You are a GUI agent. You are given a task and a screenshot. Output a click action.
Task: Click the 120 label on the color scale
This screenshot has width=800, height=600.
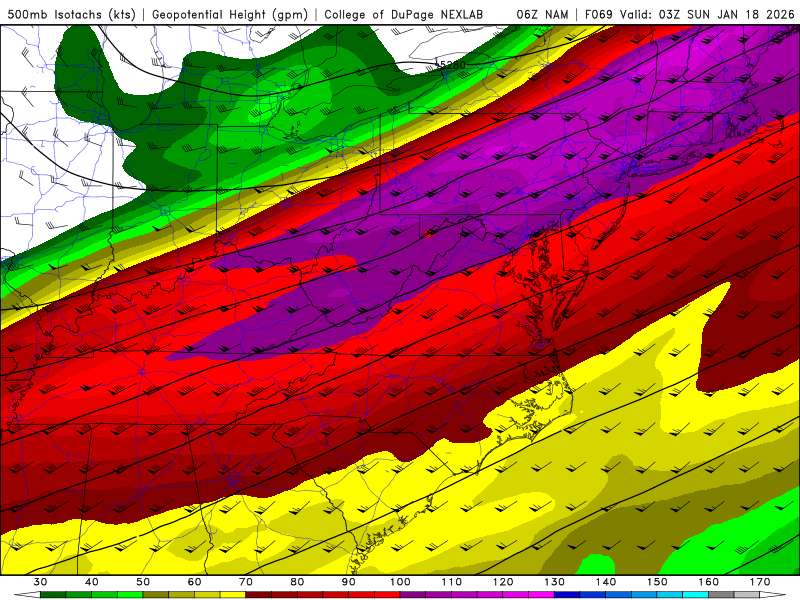tap(503, 582)
